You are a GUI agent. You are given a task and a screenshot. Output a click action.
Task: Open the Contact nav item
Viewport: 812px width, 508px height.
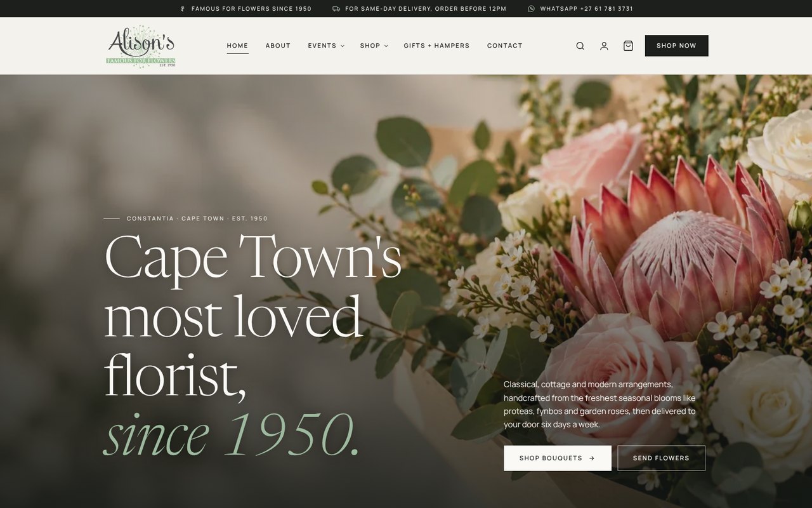tap(505, 46)
